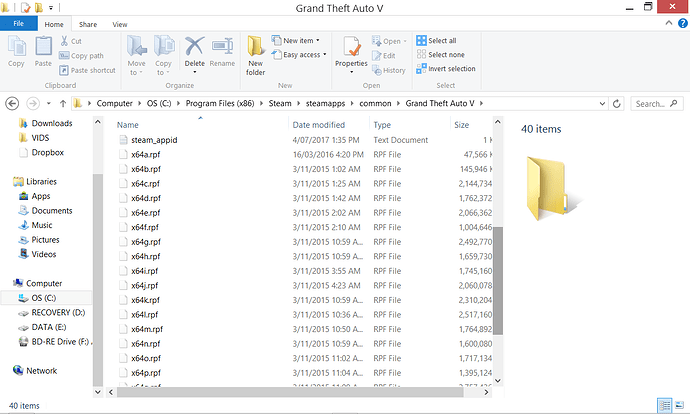Click Edit in the Open group

tap(384, 55)
